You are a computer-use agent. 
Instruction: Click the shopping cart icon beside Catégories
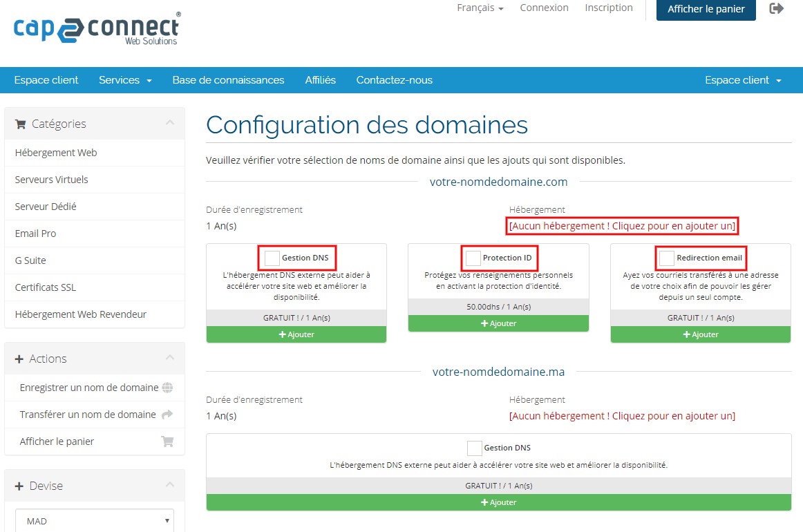tap(21, 124)
